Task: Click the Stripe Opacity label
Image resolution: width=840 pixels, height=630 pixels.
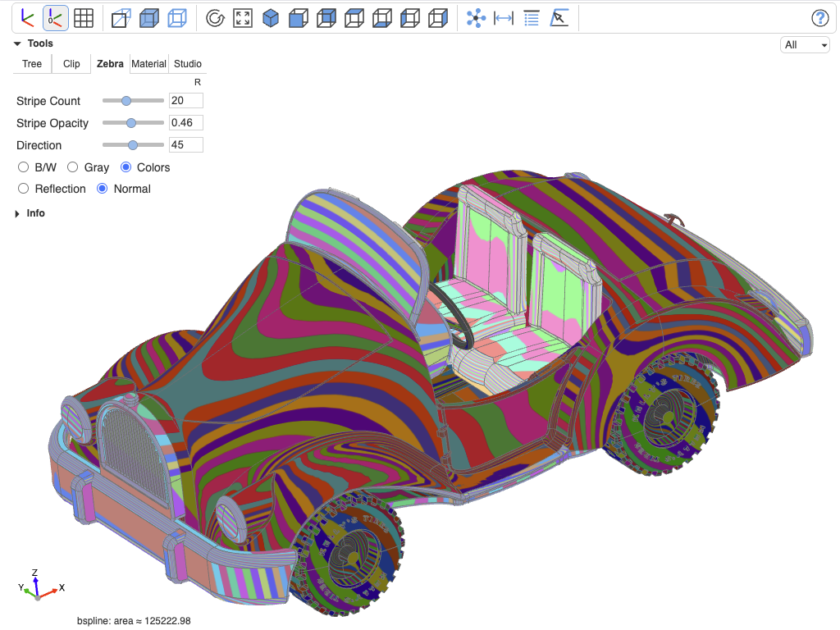Action: point(52,123)
